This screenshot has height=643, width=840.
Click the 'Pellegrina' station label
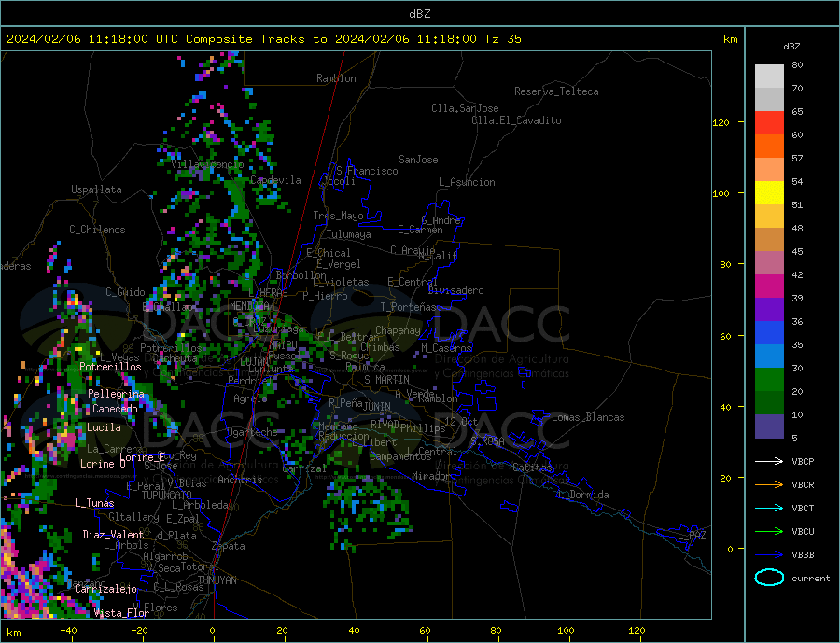(117, 394)
